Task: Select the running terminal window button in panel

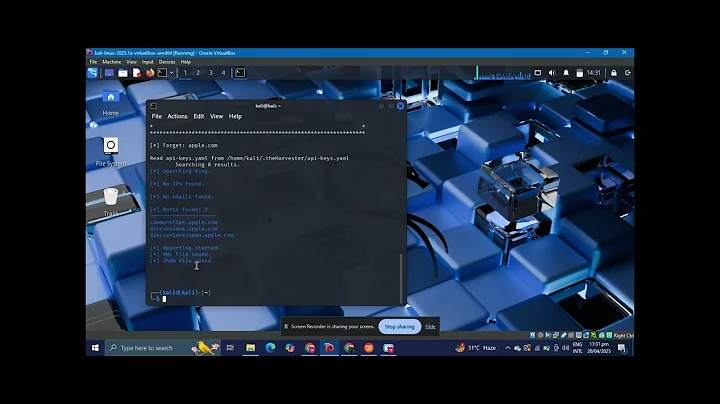Action: (x=240, y=73)
